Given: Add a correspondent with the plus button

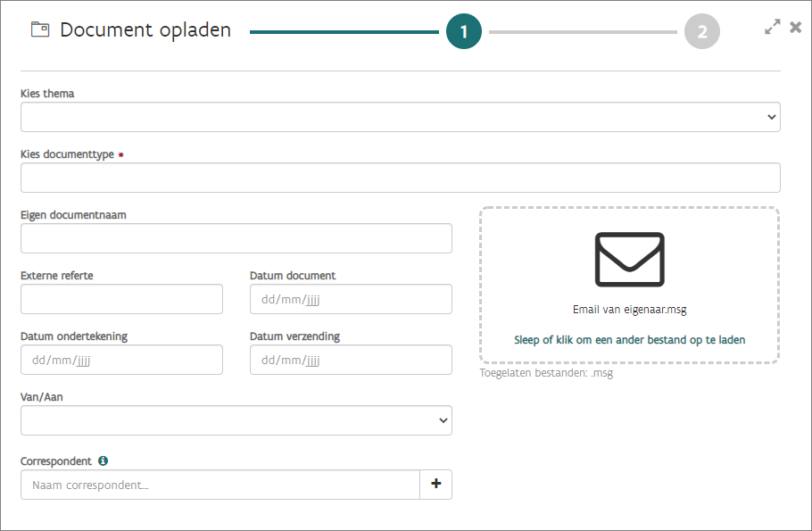Looking at the screenshot, I should [x=436, y=485].
